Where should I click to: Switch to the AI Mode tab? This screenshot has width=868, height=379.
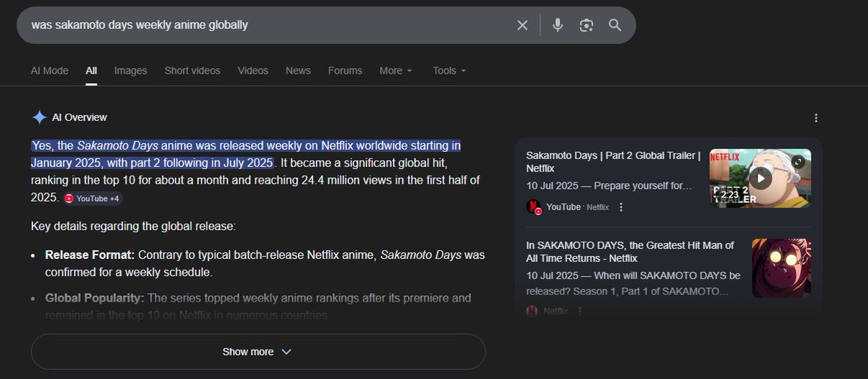pyautogui.click(x=49, y=70)
